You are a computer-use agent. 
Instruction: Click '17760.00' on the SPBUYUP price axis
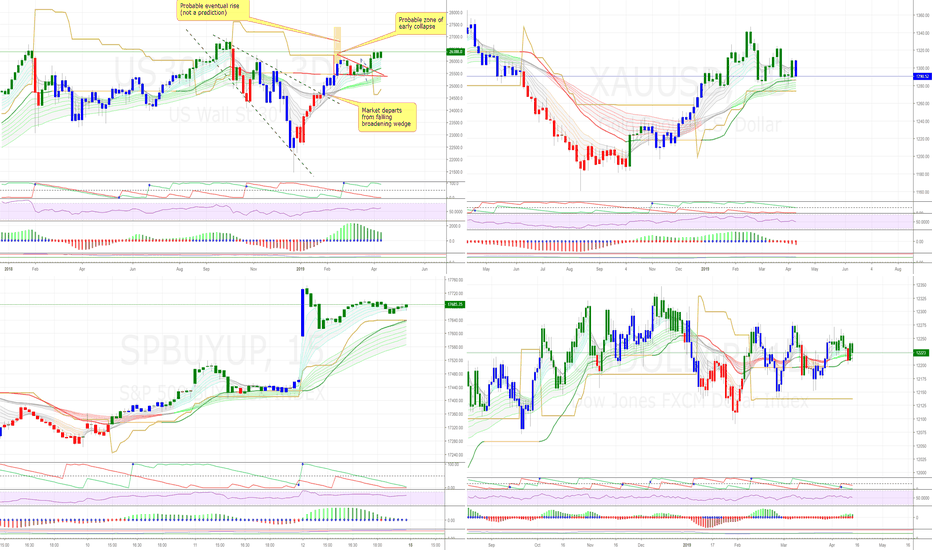[x=456, y=280]
